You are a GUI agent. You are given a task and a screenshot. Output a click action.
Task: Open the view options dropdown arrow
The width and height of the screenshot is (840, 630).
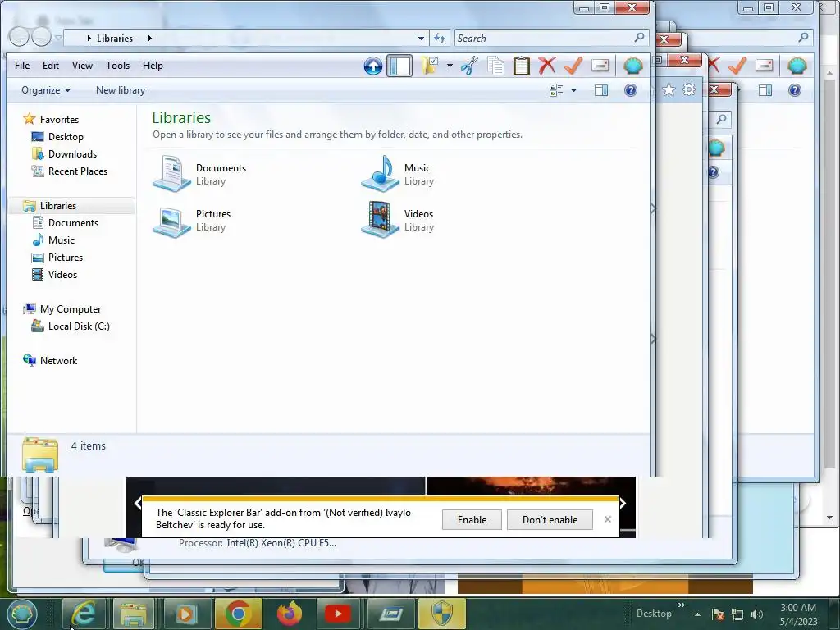[573, 90]
